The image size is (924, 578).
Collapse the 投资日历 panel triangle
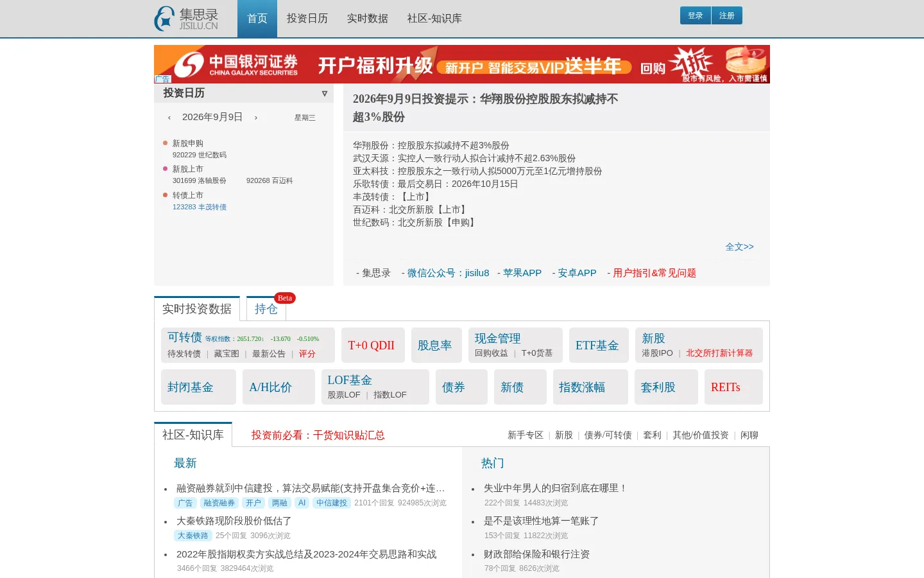(x=325, y=94)
